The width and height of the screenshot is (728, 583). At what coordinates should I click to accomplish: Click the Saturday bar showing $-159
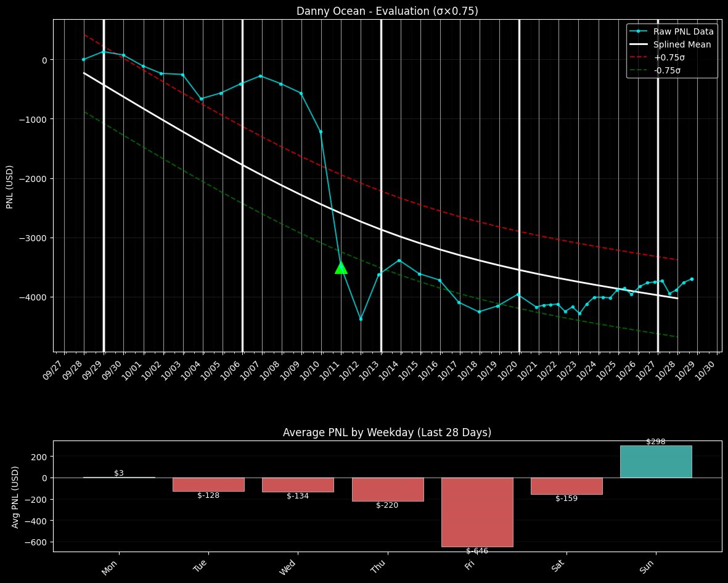(566, 486)
